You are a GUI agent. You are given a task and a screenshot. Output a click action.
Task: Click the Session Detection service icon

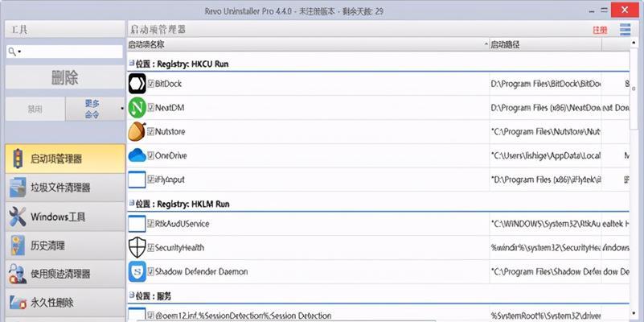tap(137, 314)
